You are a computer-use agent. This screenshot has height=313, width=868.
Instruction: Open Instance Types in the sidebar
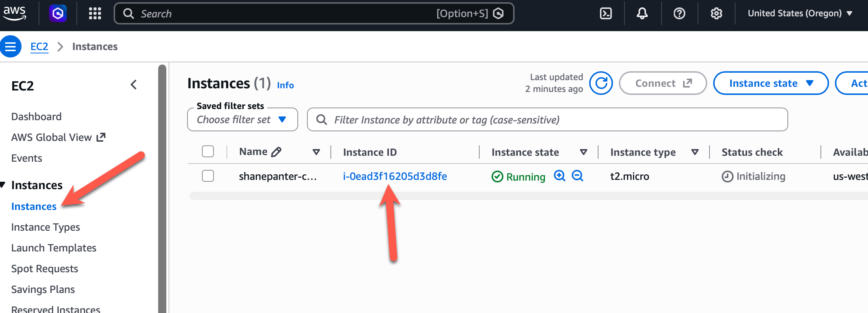pos(46,227)
